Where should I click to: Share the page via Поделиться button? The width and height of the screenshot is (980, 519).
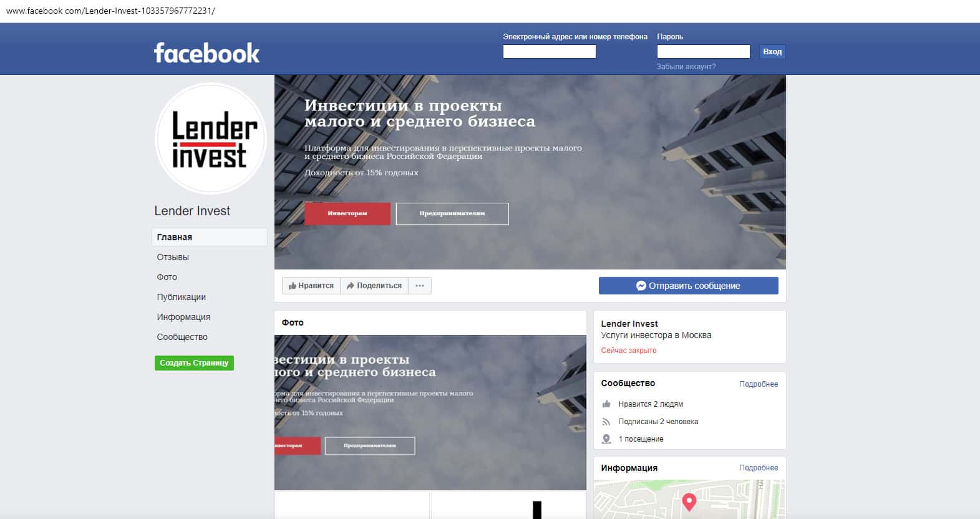click(x=374, y=286)
